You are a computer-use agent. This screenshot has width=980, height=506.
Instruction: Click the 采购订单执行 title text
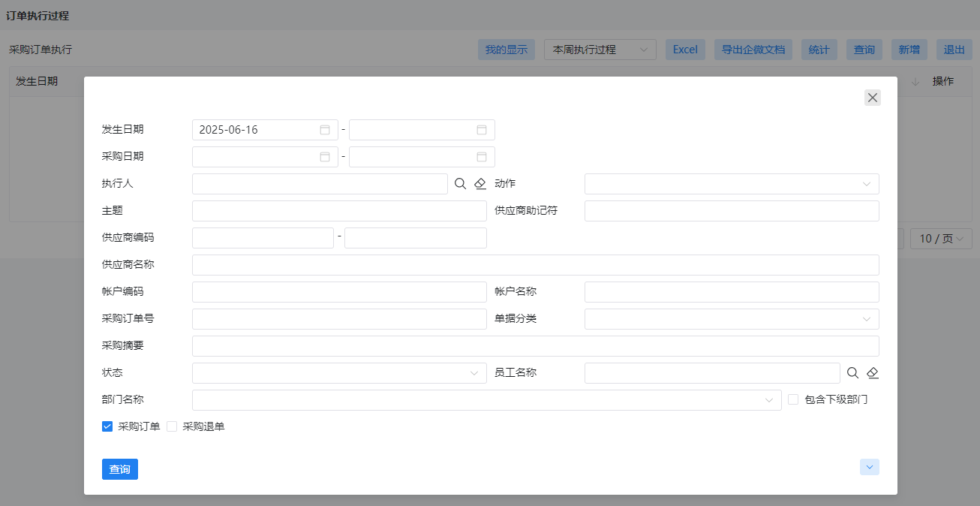[41, 50]
